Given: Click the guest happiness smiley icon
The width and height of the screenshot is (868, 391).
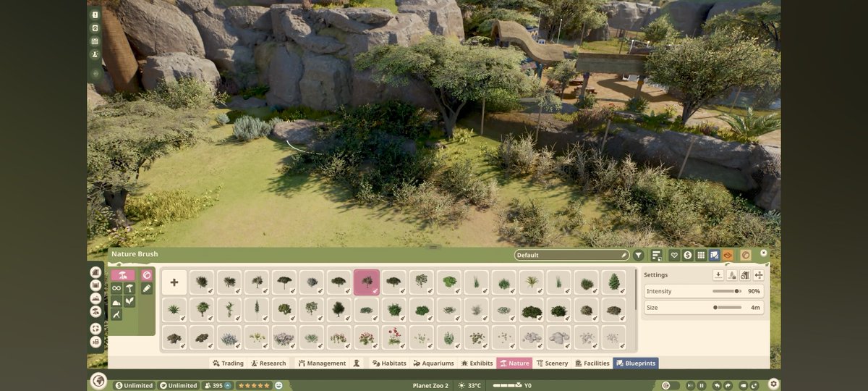Looking at the screenshot, I should tap(278, 385).
